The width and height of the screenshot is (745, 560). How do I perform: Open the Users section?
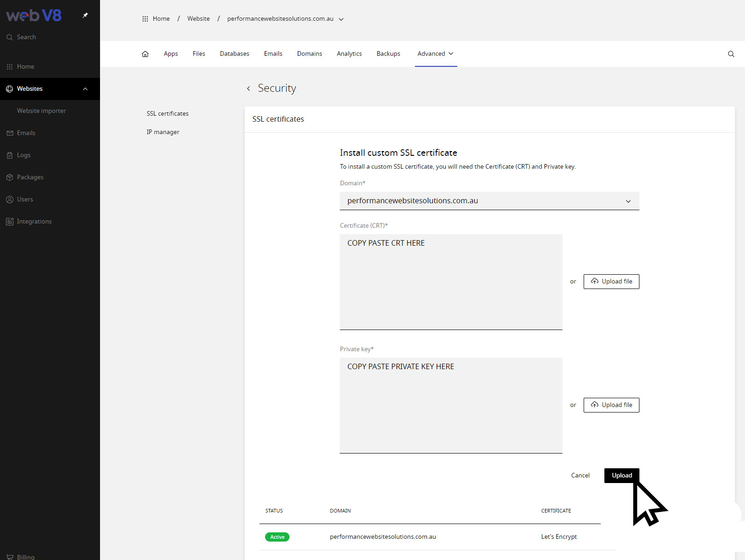pyautogui.click(x=25, y=199)
